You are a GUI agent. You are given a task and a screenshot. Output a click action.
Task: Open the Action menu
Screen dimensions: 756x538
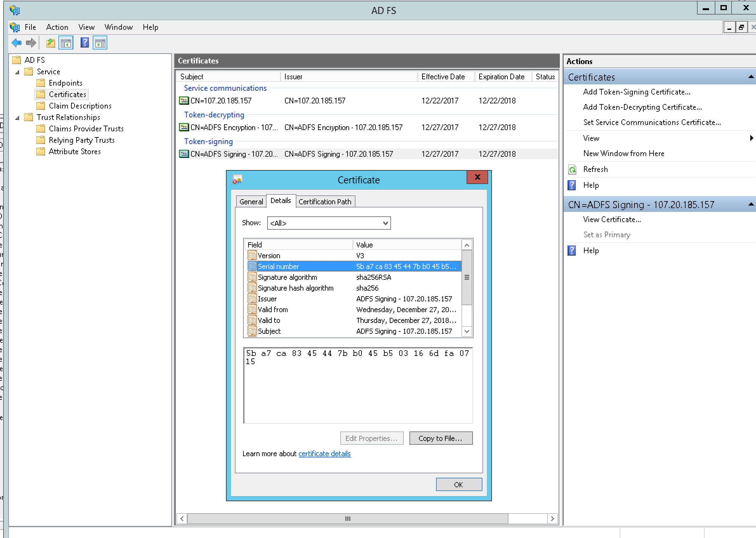coord(57,27)
